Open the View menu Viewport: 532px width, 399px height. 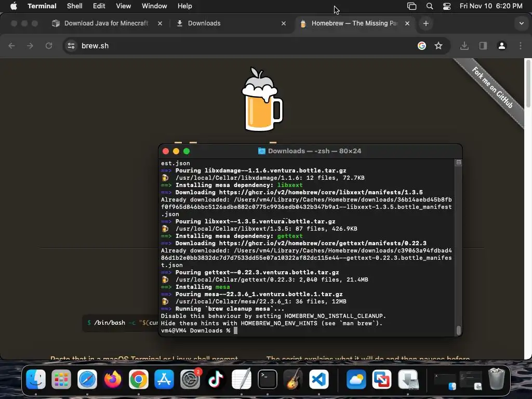[124, 6]
